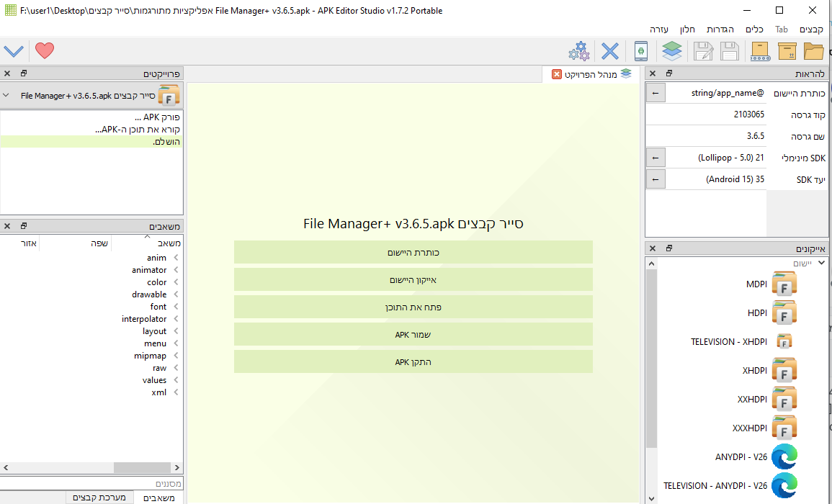
Task: Click the blue X close project icon
Action: (x=610, y=51)
